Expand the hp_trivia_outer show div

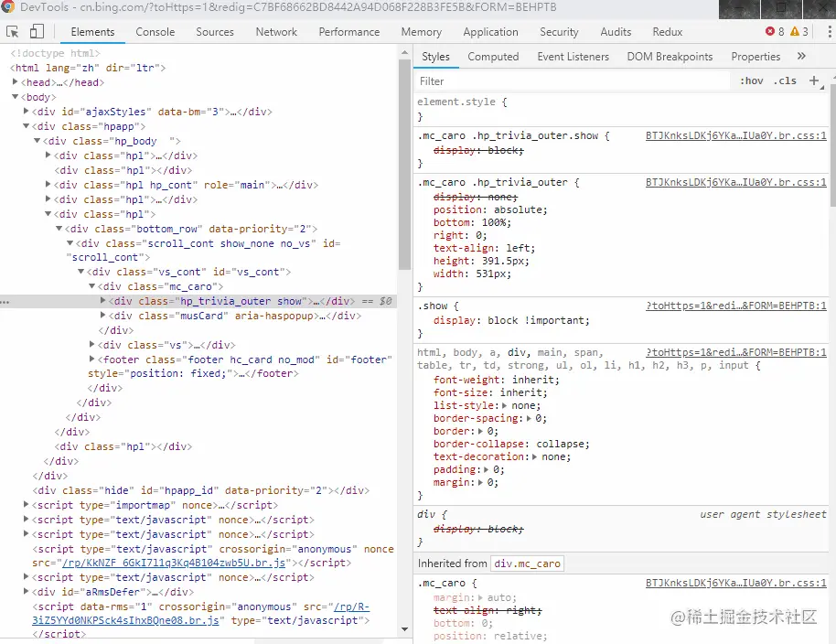[103, 301]
